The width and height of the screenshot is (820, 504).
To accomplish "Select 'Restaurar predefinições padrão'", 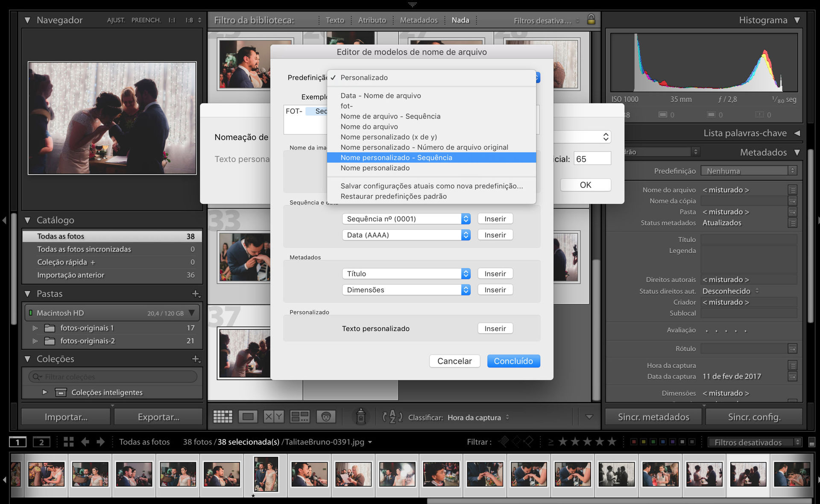I will tap(431, 196).
